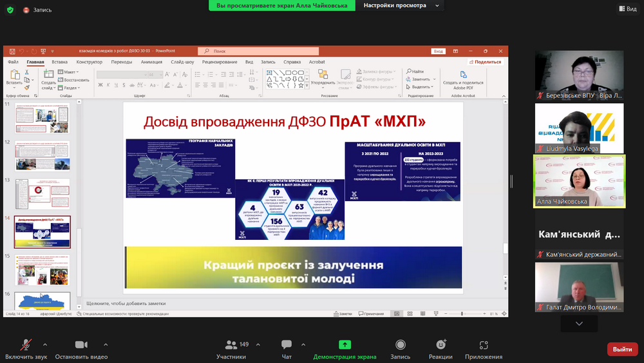
Task: Toggle strikethrough formatting
Action: pyautogui.click(x=132, y=85)
